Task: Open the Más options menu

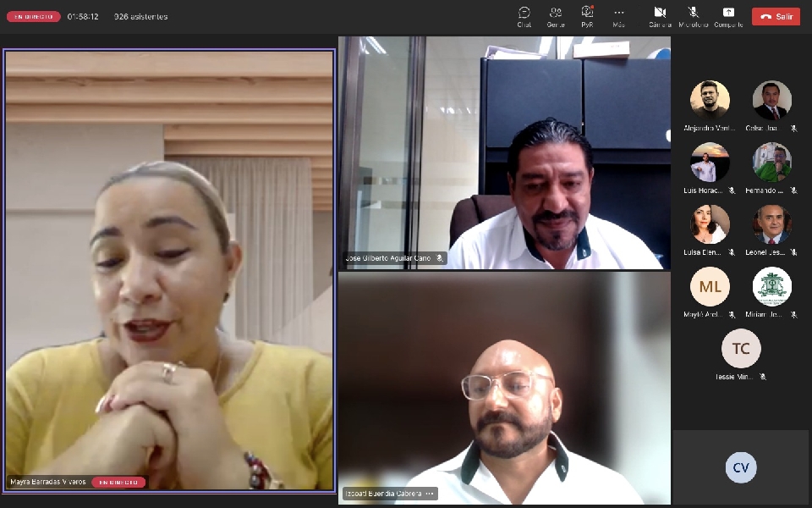Action: coord(618,15)
